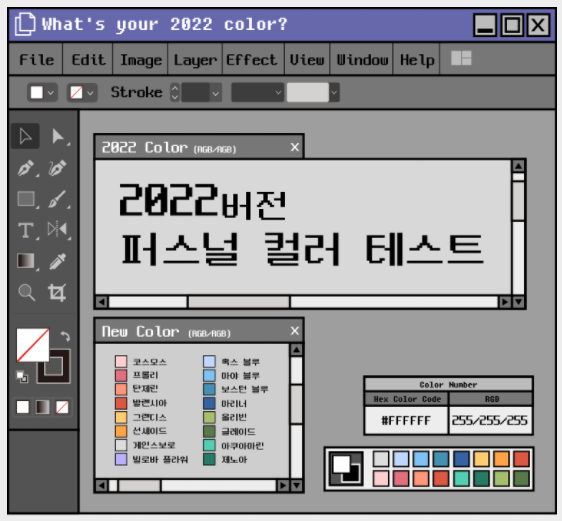Set paint mode to None (red slash square)
Viewport: 562px width, 521px height.
click(62, 407)
